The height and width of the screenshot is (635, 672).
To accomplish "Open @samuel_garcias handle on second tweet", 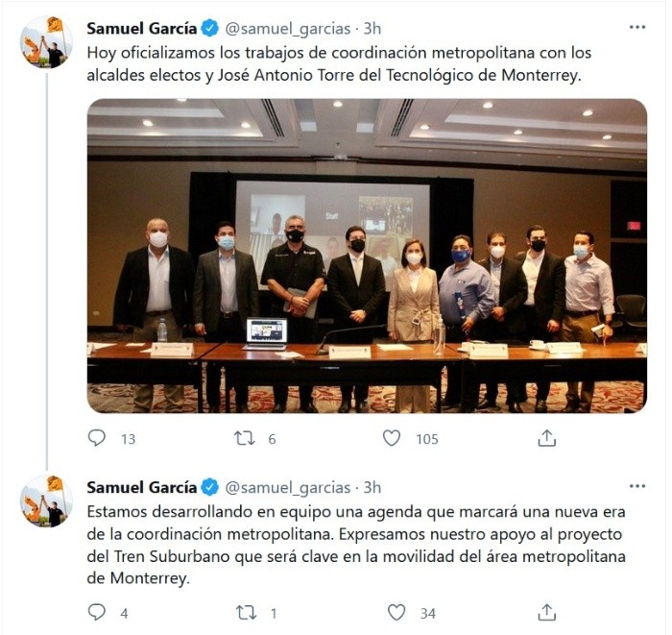I will pyautogui.click(x=288, y=488).
